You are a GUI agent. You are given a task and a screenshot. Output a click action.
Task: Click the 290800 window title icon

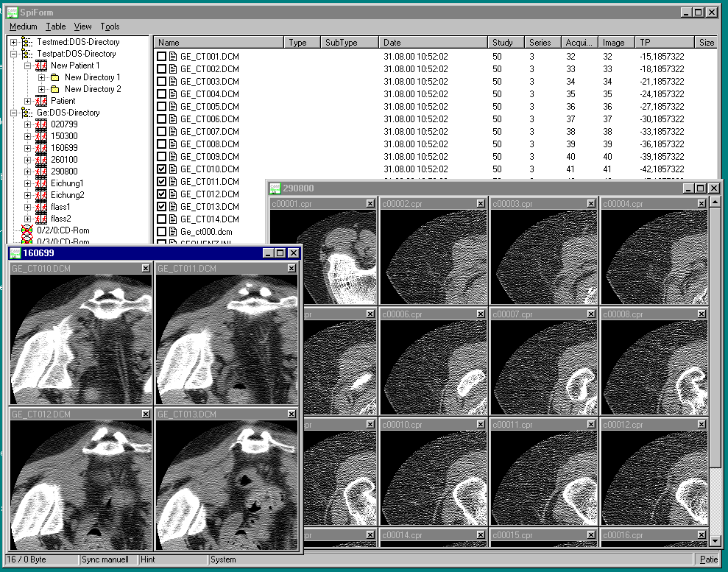(x=275, y=188)
